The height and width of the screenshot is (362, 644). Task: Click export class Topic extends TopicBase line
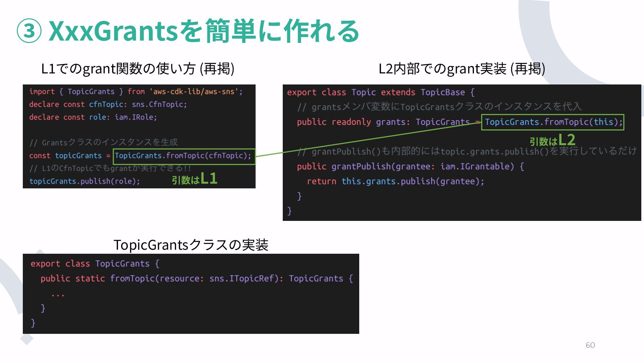[x=380, y=92]
